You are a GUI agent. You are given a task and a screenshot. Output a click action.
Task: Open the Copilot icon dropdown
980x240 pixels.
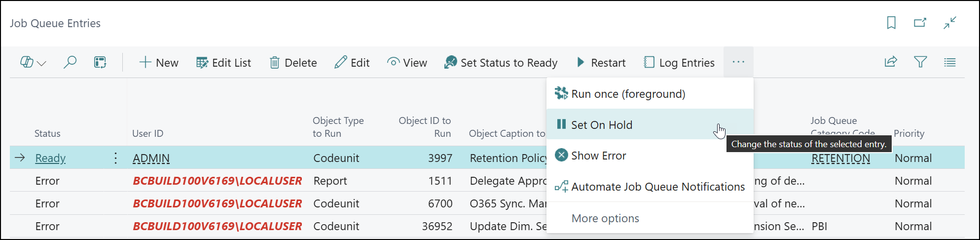(x=33, y=63)
